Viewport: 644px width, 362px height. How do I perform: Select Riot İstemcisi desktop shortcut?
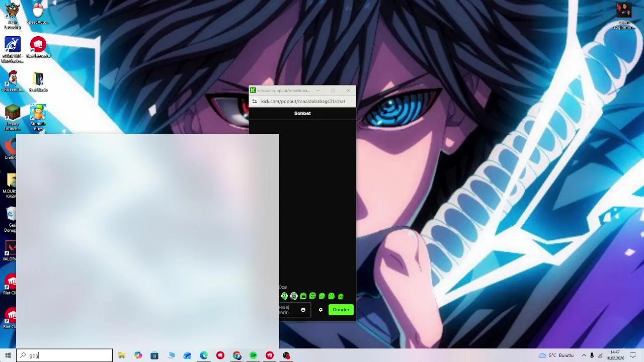38,48
